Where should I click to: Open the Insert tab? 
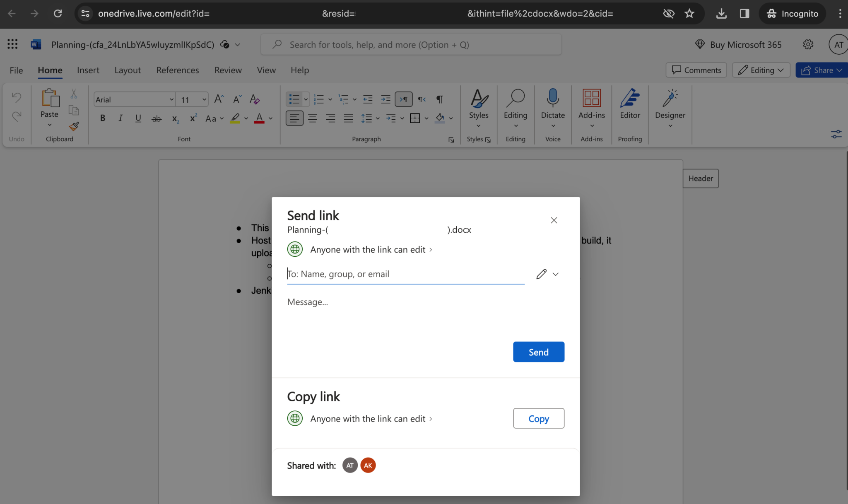[x=88, y=70]
